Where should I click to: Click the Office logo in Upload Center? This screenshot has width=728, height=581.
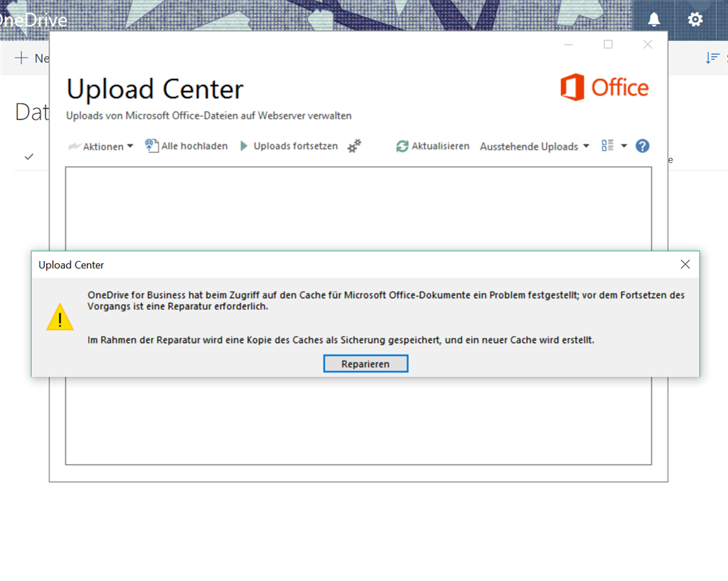(x=604, y=87)
